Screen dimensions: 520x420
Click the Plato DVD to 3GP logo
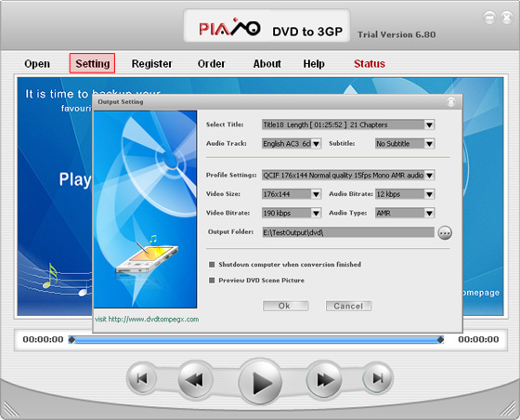(267, 26)
